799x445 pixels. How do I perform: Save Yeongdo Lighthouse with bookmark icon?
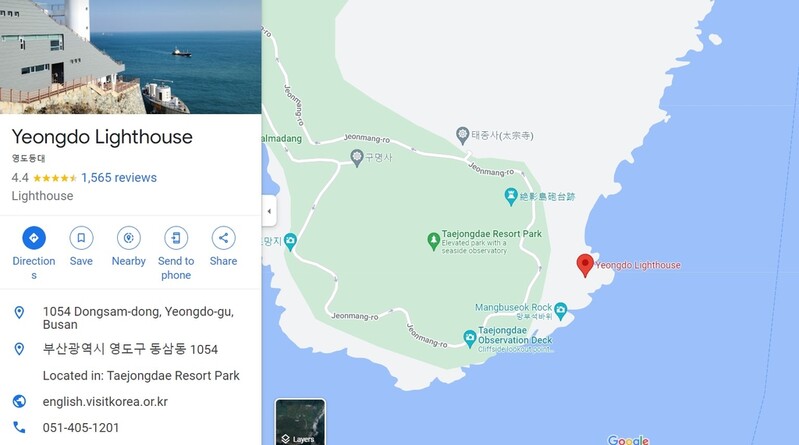(x=81, y=238)
